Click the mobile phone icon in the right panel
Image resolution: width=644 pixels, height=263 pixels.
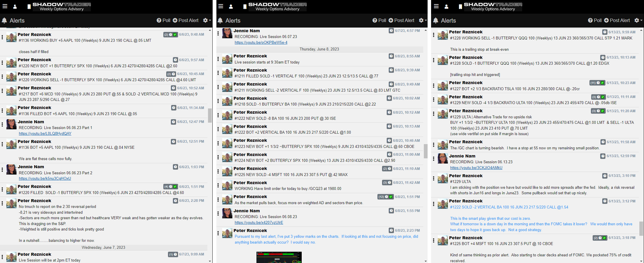tap(460, 7)
